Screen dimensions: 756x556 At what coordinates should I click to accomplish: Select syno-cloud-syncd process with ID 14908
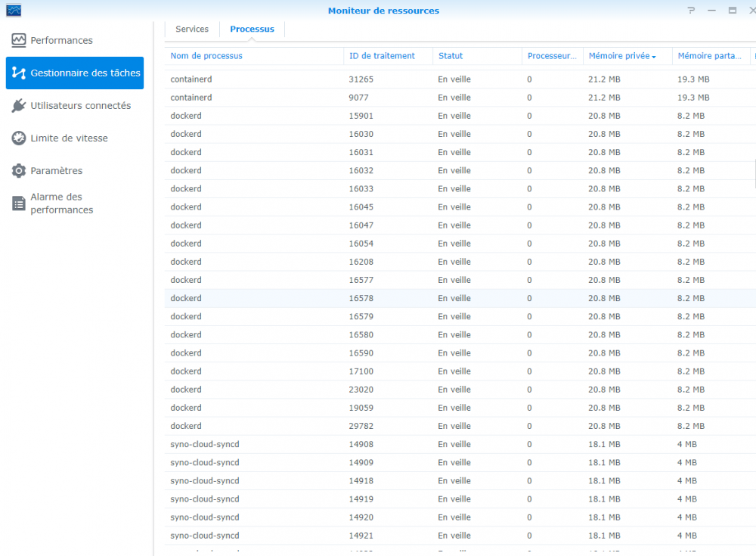pos(361,444)
